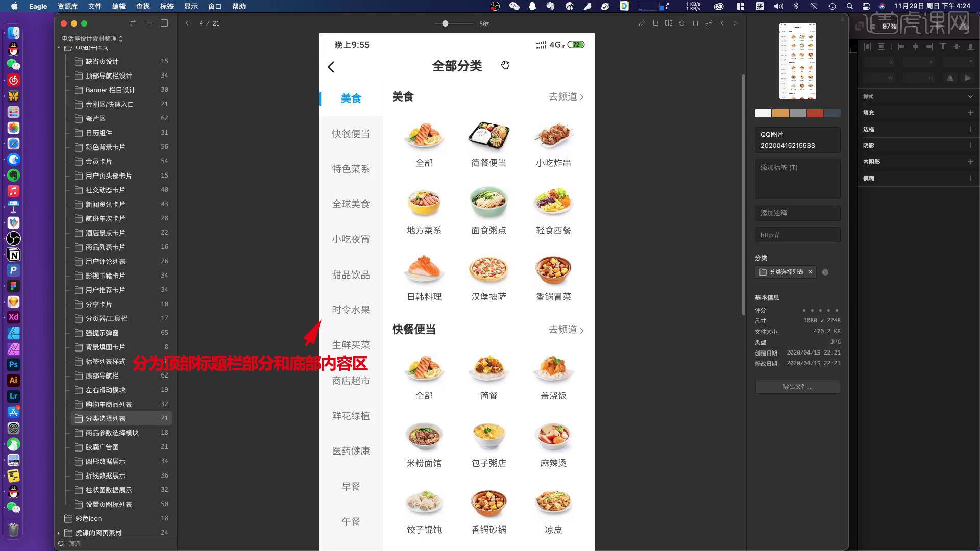Image resolution: width=980 pixels, height=551 pixels.
Task: Select the 底部导航栏 folder
Action: (121, 375)
